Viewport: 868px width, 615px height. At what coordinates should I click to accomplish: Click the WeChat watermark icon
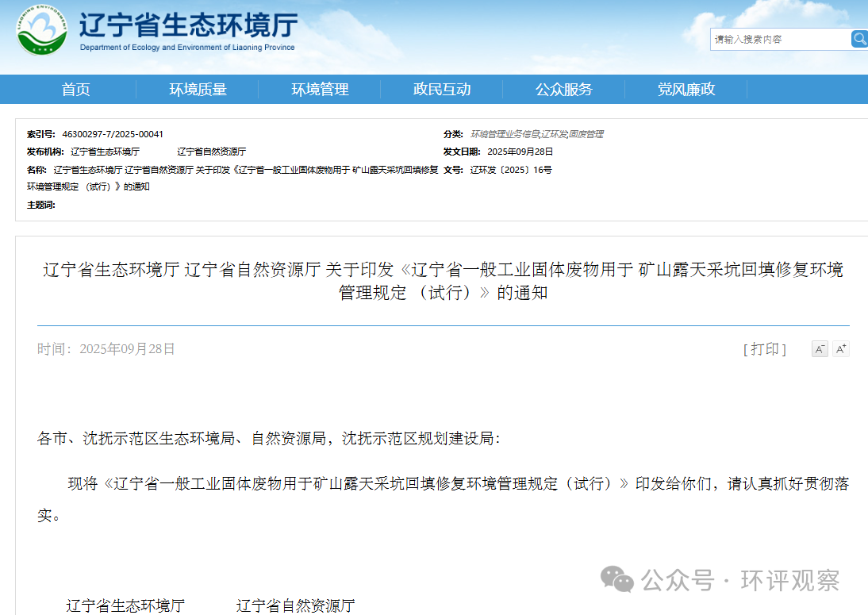click(617, 580)
